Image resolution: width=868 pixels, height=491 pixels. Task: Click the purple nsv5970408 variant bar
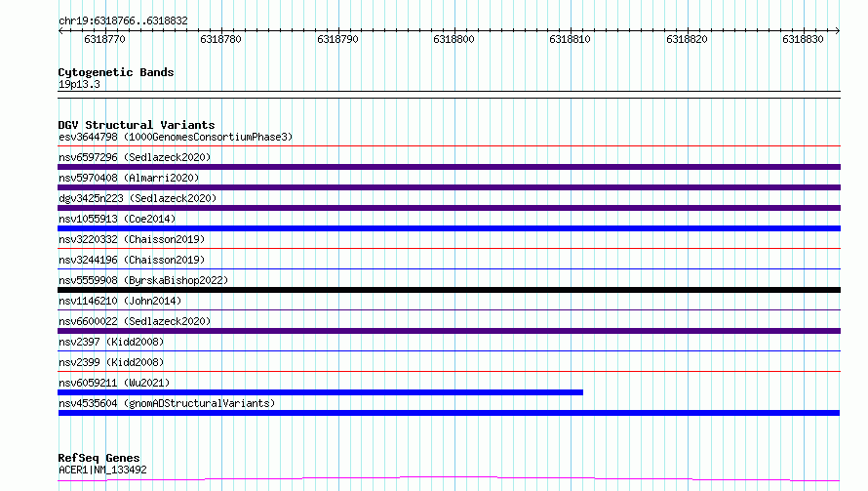tap(449, 187)
